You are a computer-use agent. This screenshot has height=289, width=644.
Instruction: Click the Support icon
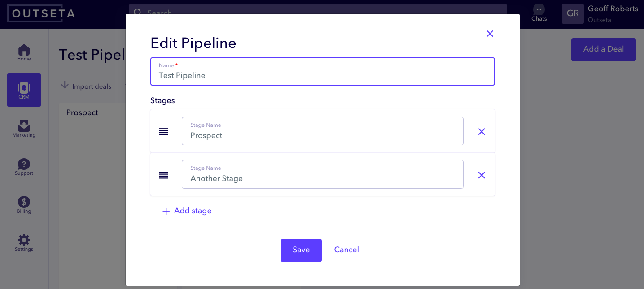click(x=24, y=167)
